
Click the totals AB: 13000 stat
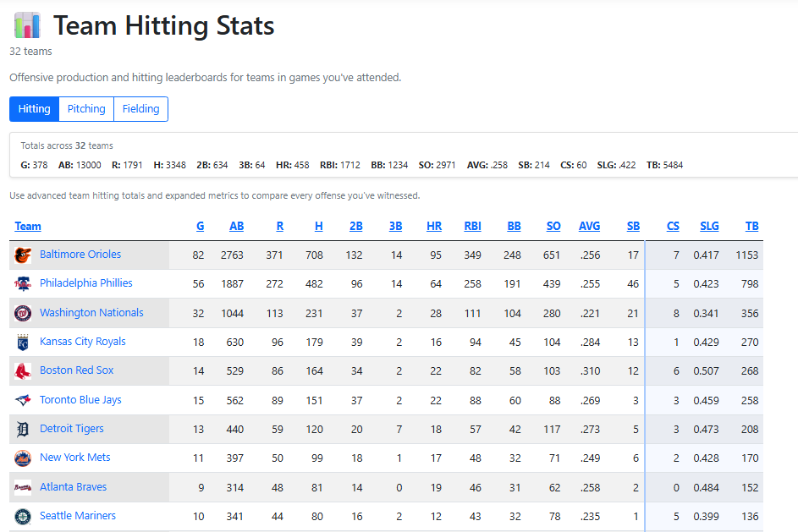tap(80, 165)
